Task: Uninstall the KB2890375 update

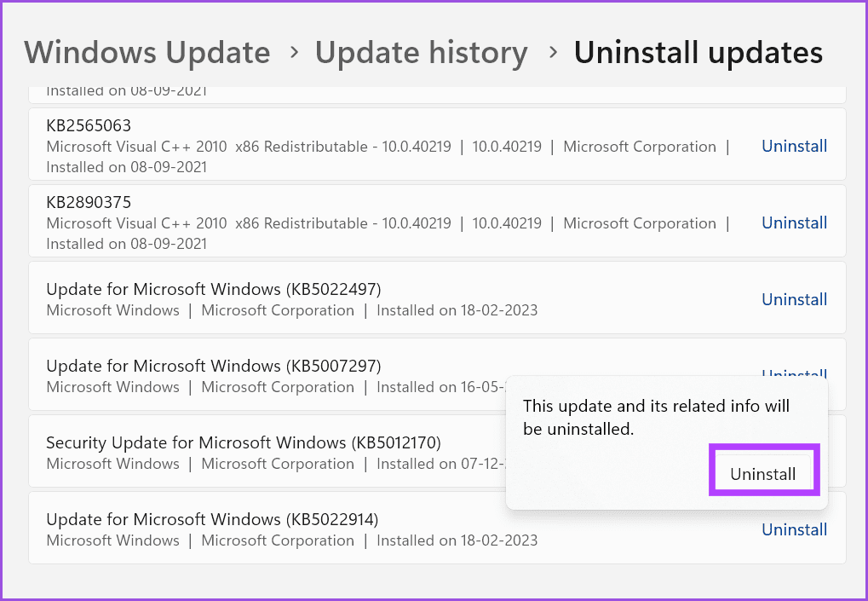Action: (794, 223)
